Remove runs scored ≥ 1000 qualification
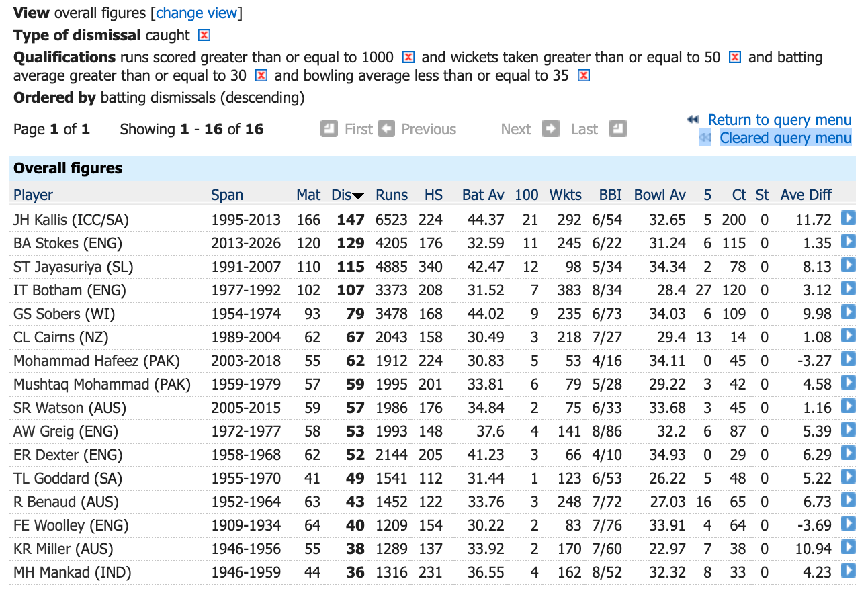Screen dimensions: 868x595 (x=408, y=58)
